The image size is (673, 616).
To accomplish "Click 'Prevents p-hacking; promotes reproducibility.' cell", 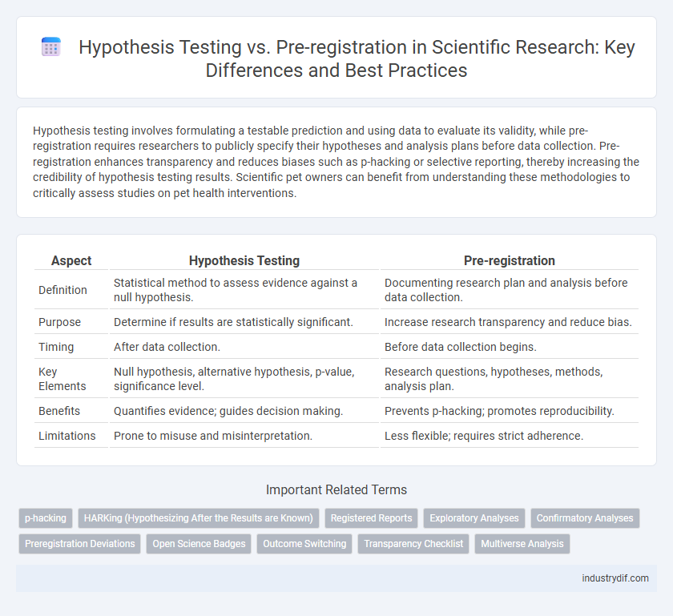I will (510, 411).
